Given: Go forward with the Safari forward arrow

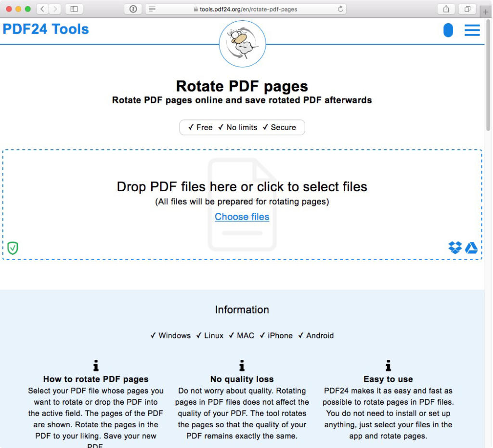Looking at the screenshot, I should (55, 9).
